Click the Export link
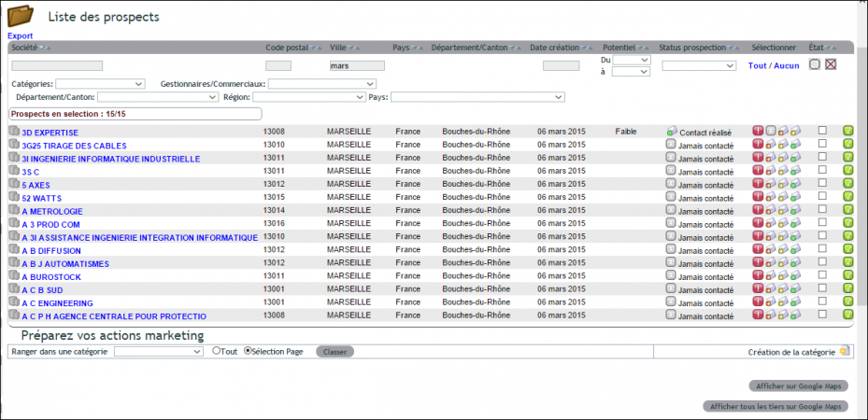868x420 pixels. [20, 35]
